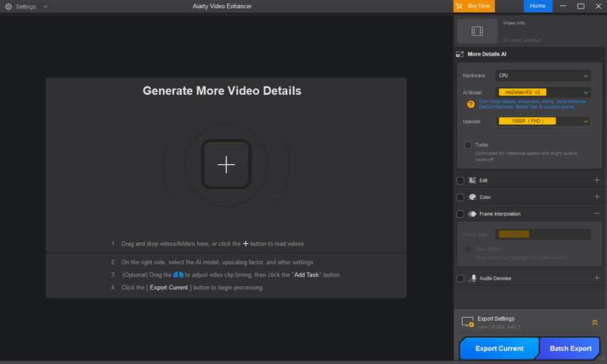The image size is (607, 364).
Task: Click the video info filmstrip thumbnail
Action: click(x=477, y=31)
